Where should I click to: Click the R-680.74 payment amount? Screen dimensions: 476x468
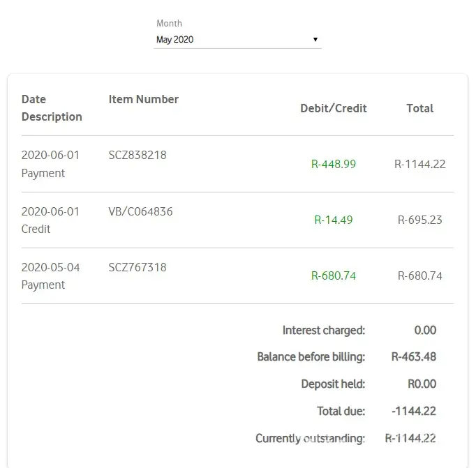coord(334,275)
